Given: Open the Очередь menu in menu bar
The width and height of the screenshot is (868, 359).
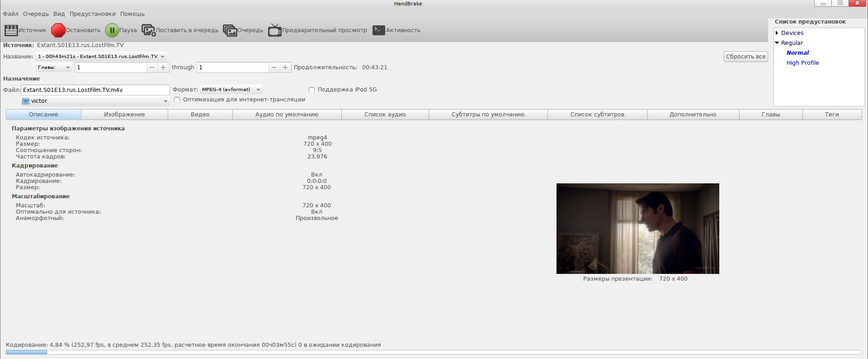Looking at the screenshot, I should coord(36,14).
